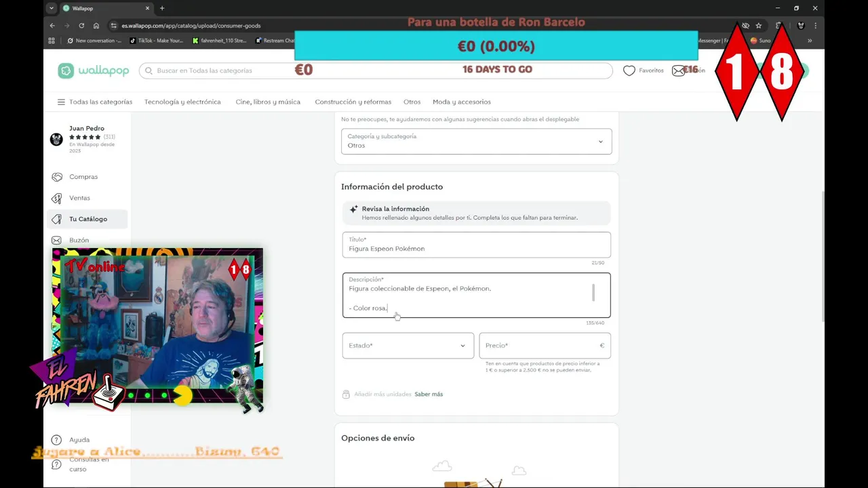The image size is (868, 488).
Task: Click the browser back arrow
Action: pyautogui.click(x=52, y=26)
